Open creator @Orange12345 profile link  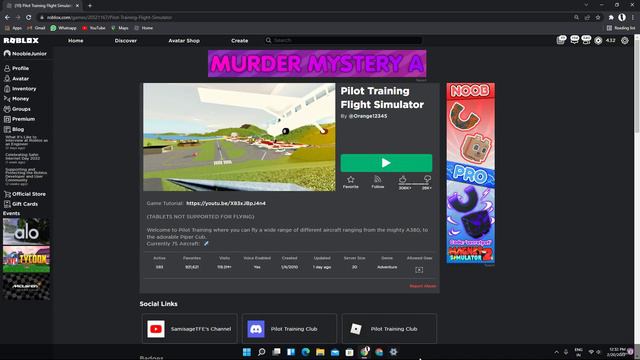(368, 116)
